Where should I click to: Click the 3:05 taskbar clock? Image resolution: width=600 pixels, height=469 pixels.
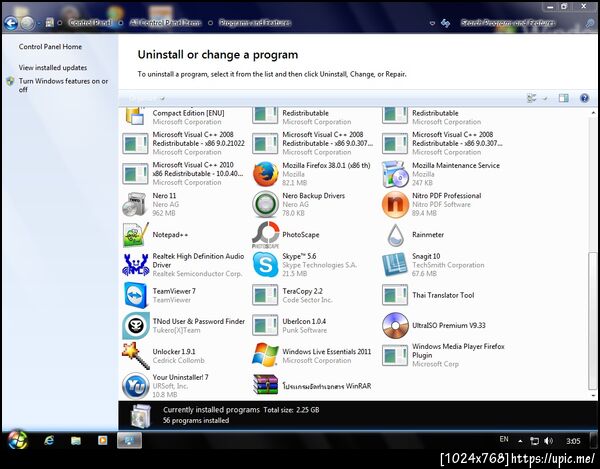tap(573, 441)
